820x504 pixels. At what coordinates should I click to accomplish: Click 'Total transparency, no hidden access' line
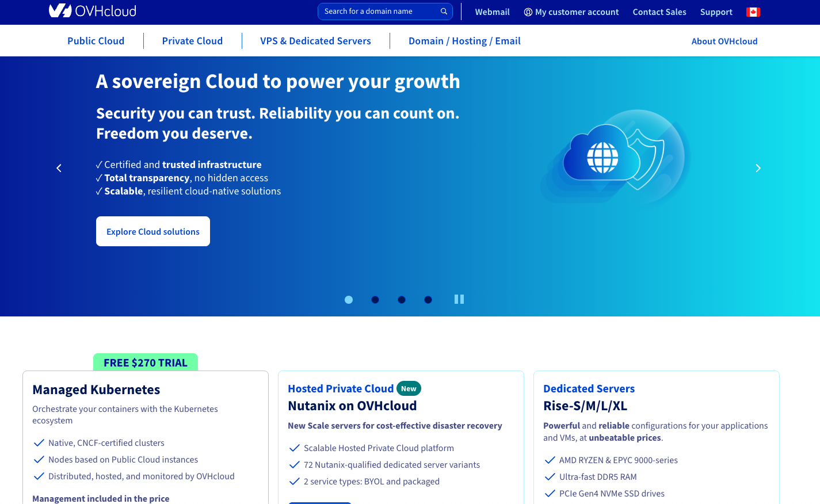tap(182, 178)
